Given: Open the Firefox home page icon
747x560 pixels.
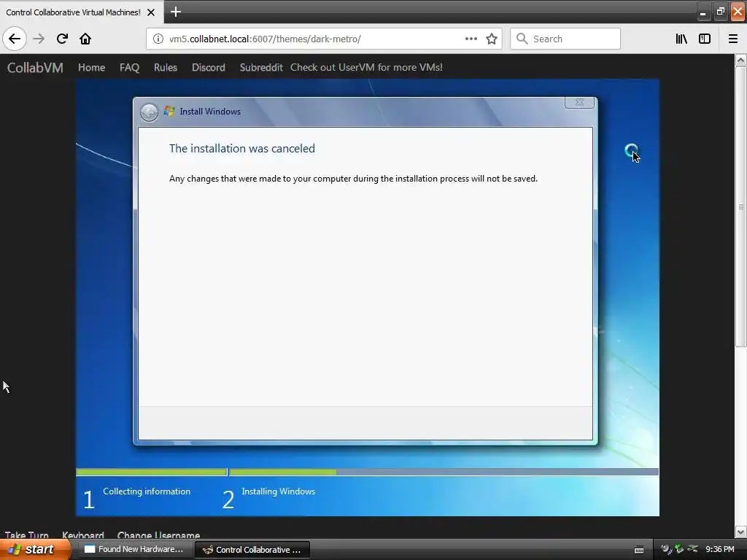Looking at the screenshot, I should [x=85, y=39].
